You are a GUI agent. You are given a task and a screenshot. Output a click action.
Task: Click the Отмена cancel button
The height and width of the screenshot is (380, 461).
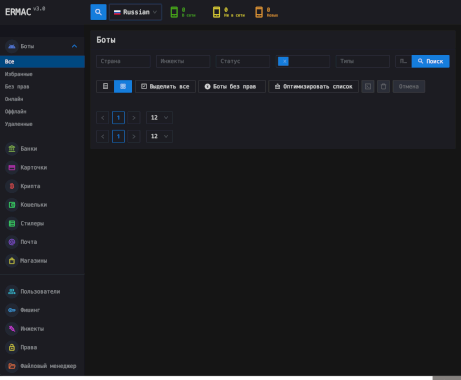click(x=409, y=86)
